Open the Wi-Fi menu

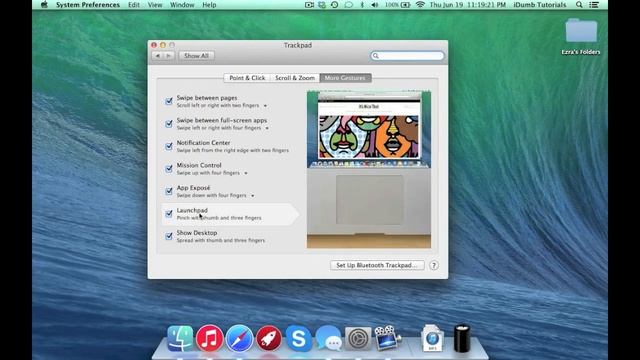(420, 5)
